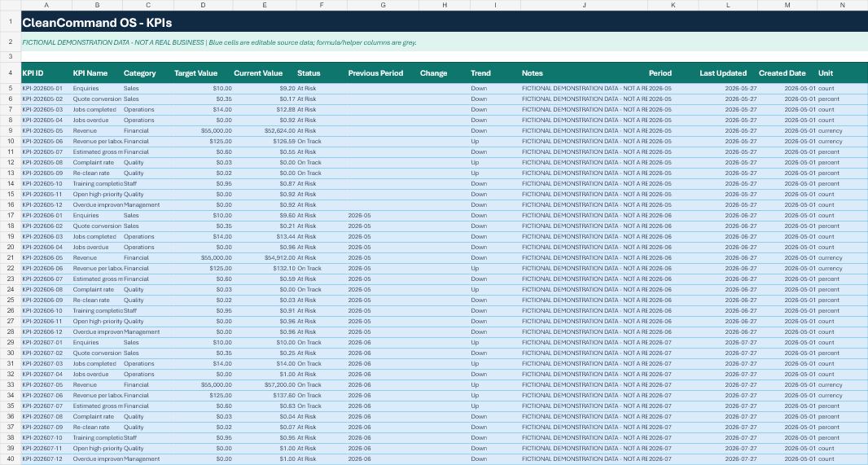Click On Track status in row 29
This screenshot has height=465, width=868.
(322, 343)
